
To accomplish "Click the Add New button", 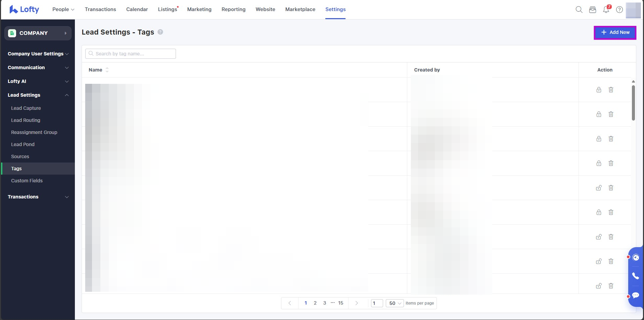I will click(x=615, y=32).
